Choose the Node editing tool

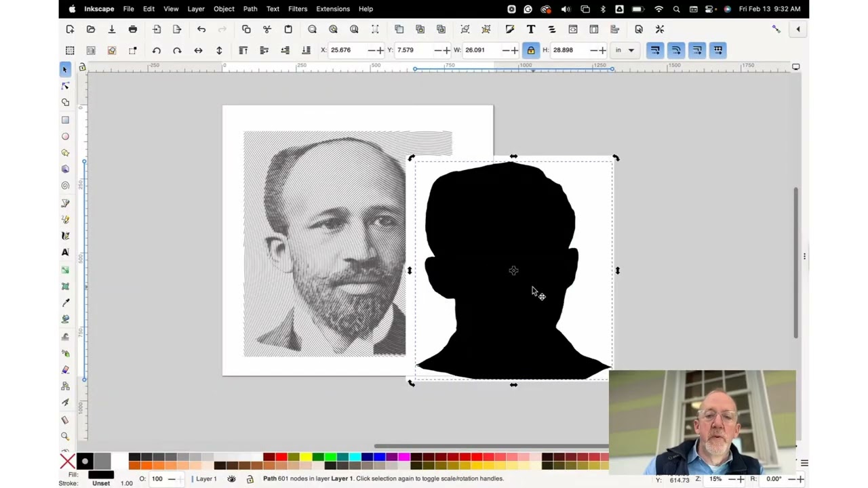pos(65,86)
